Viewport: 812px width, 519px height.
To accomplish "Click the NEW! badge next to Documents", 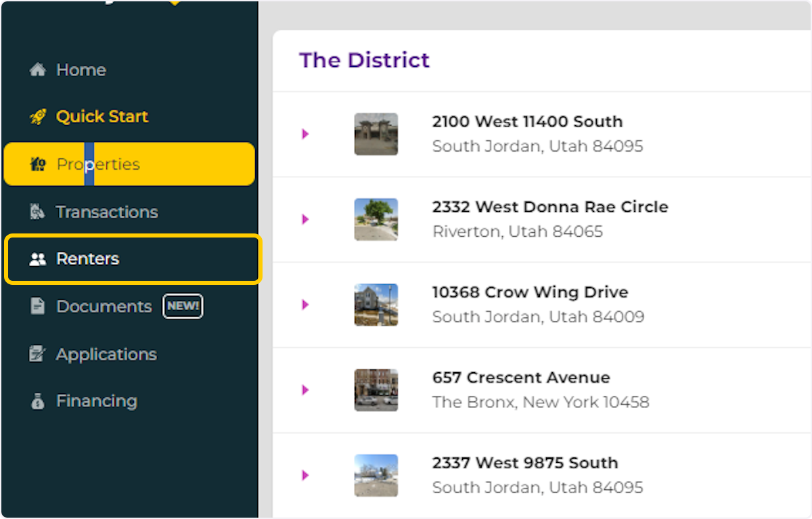I will 183,306.
